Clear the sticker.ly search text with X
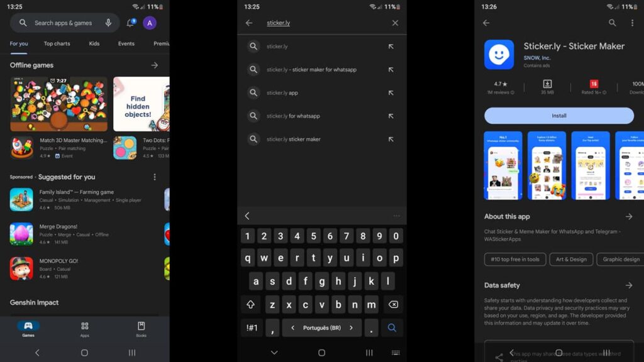The width and height of the screenshot is (644, 362). pos(395,23)
